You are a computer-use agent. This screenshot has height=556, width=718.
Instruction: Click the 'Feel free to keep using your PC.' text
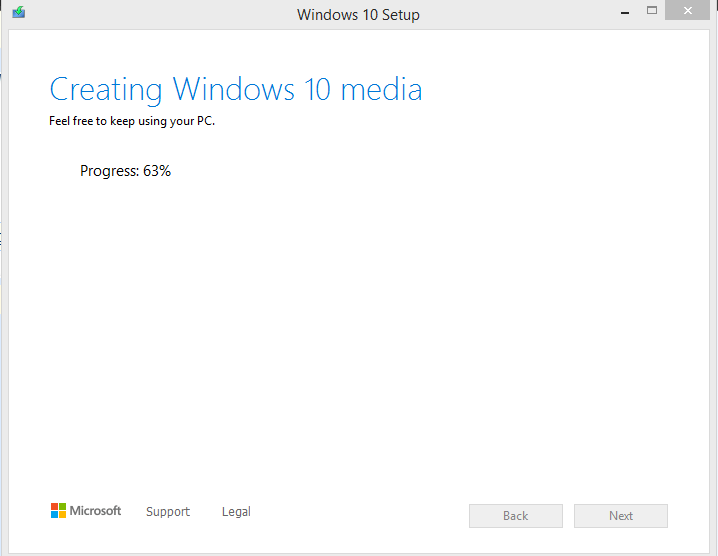coord(132,121)
